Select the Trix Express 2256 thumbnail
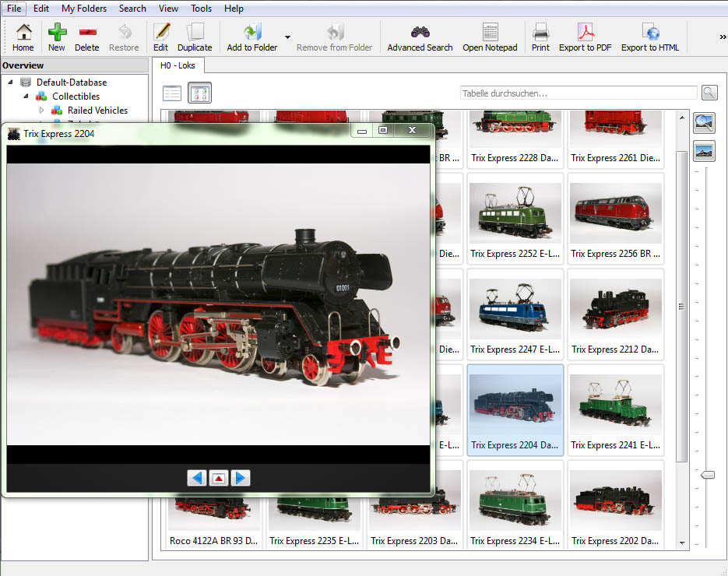The height and width of the screenshot is (576, 728). click(616, 219)
